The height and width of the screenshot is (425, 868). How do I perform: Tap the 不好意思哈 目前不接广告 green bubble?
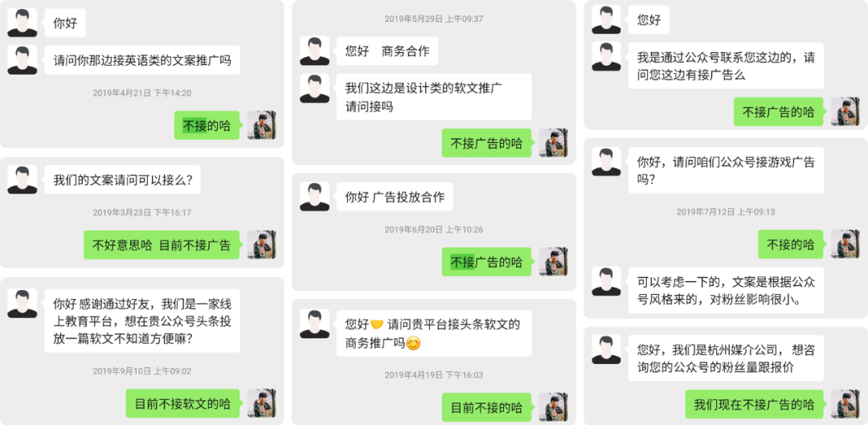click(161, 245)
